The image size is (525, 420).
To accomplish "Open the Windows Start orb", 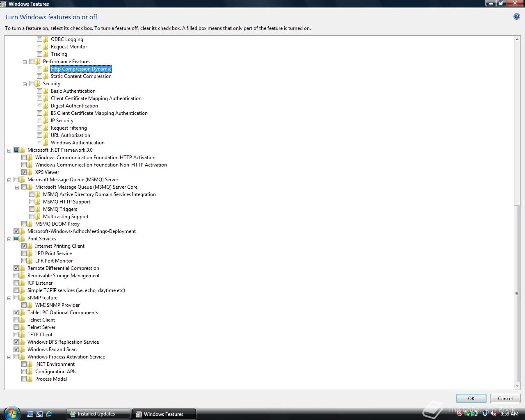I will click(11, 413).
